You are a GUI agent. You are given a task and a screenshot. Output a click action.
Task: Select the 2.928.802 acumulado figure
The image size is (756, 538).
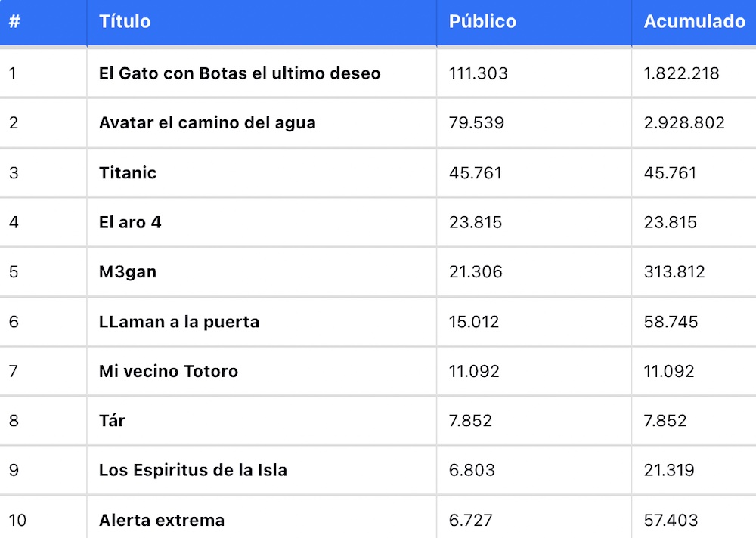(x=684, y=123)
